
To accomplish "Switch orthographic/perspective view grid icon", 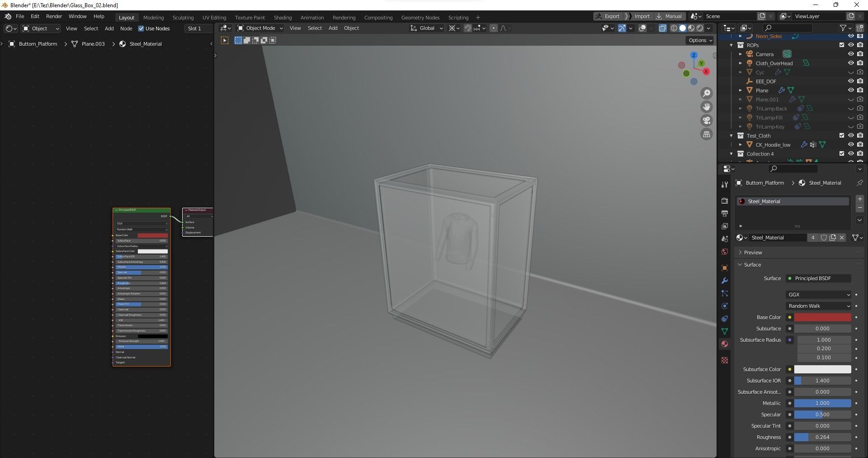I will [x=706, y=134].
